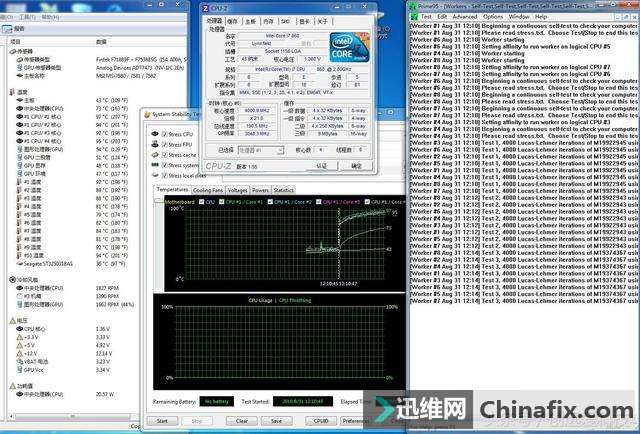Click the No battery status field
640x434 pixels.
coord(217,402)
